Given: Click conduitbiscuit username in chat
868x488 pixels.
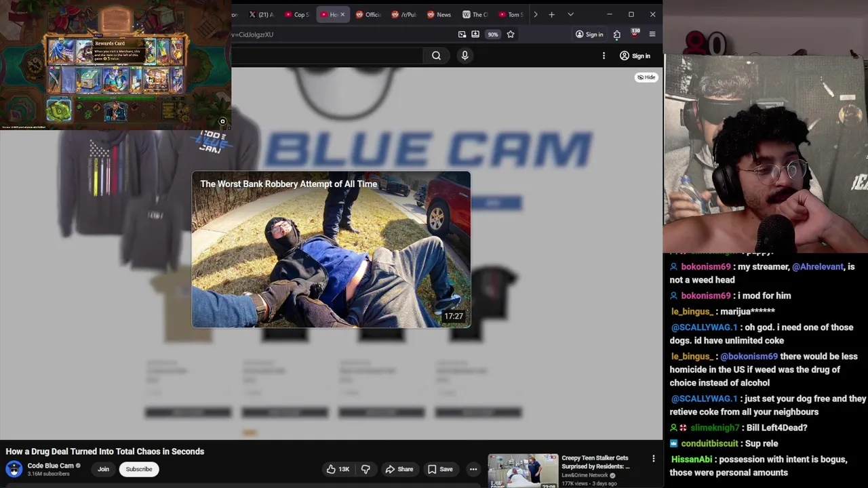Looking at the screenshot, I should coord(709,443).
